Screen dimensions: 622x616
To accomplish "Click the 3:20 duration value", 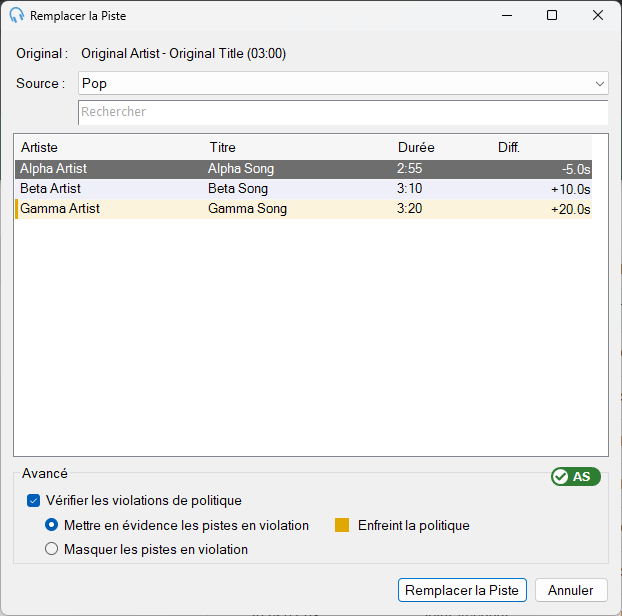I will coord(409,208).
